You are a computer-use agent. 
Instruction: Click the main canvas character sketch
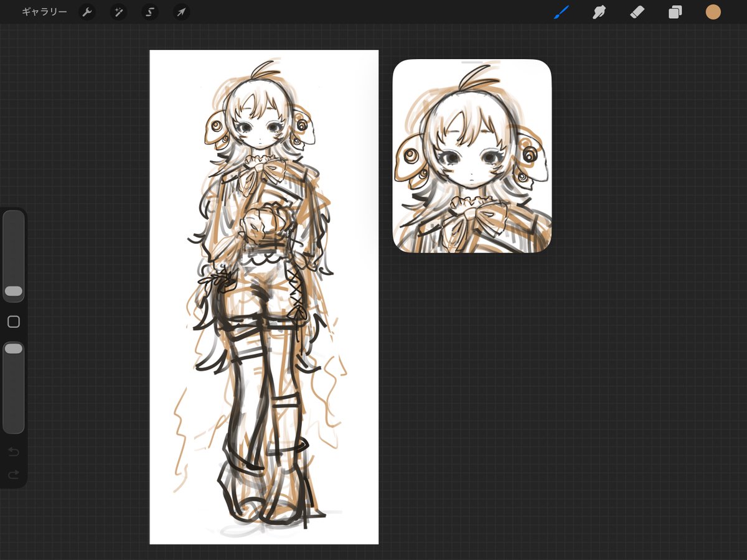(264, 297)
